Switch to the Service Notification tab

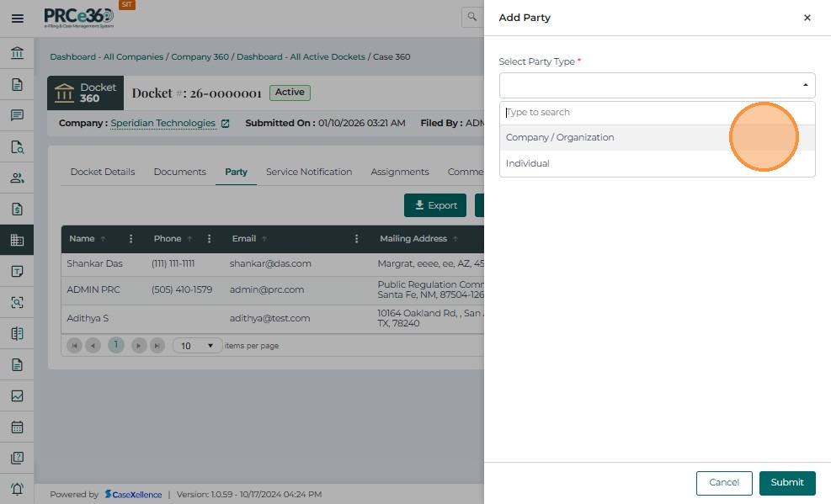click(x=309, y=172)
